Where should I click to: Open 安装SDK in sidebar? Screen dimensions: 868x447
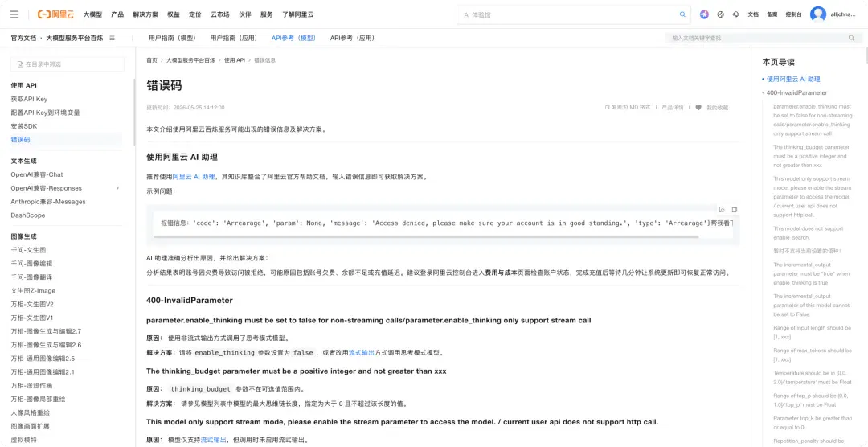pos(24,126)
